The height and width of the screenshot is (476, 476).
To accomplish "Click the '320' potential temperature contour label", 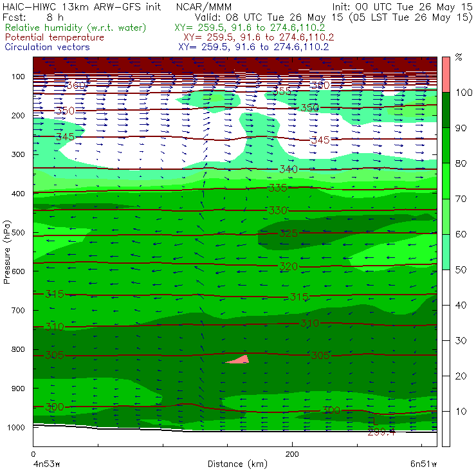I will 288,267.
